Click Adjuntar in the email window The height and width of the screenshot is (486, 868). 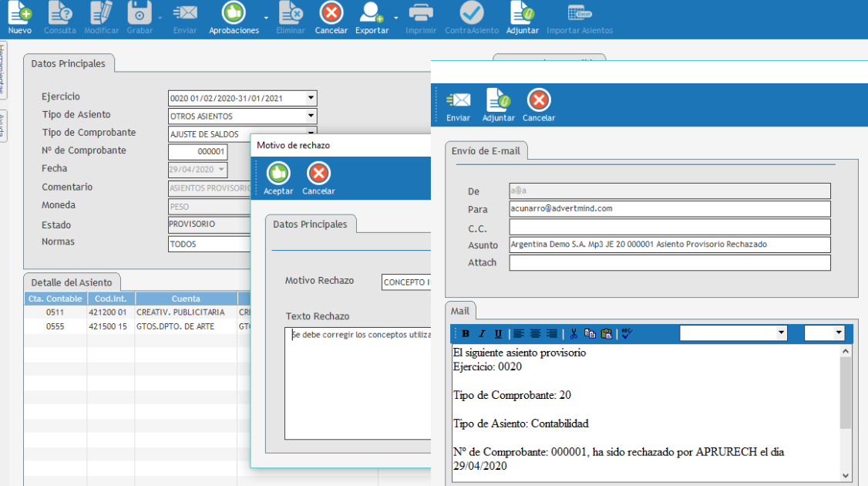(498, 101)
